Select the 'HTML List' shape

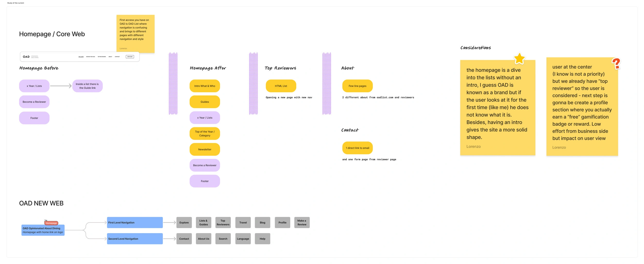pyautogui.click(x=281, y=86)
